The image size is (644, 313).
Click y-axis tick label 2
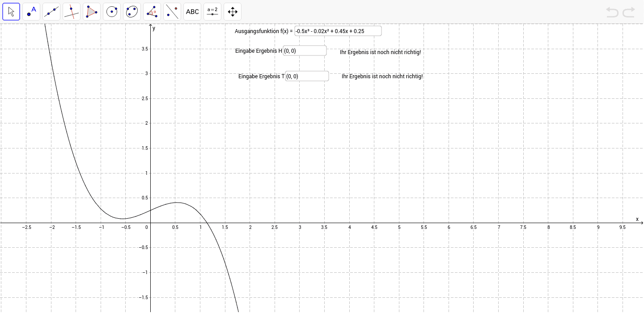(147, 123)
